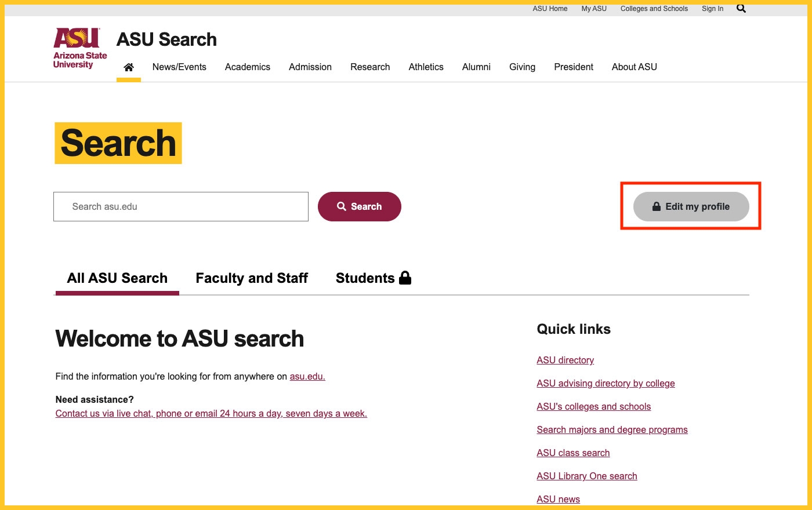Open the My ASU link
812x510 pixels.
coord(594,9)
